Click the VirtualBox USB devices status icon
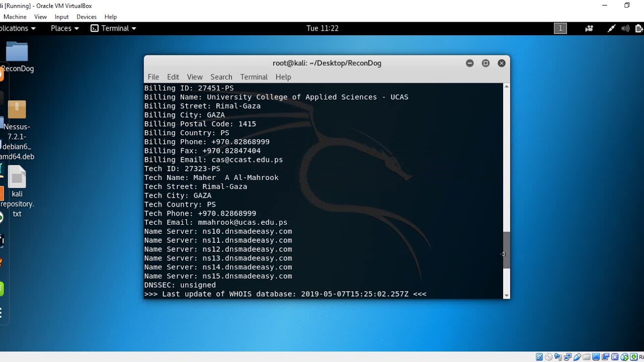This screenshot has width=644, height=362. click(x=577, y=357)
